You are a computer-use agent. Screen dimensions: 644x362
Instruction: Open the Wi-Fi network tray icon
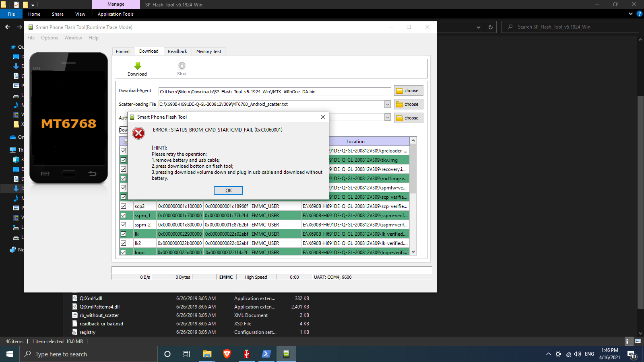click(568, 354)
